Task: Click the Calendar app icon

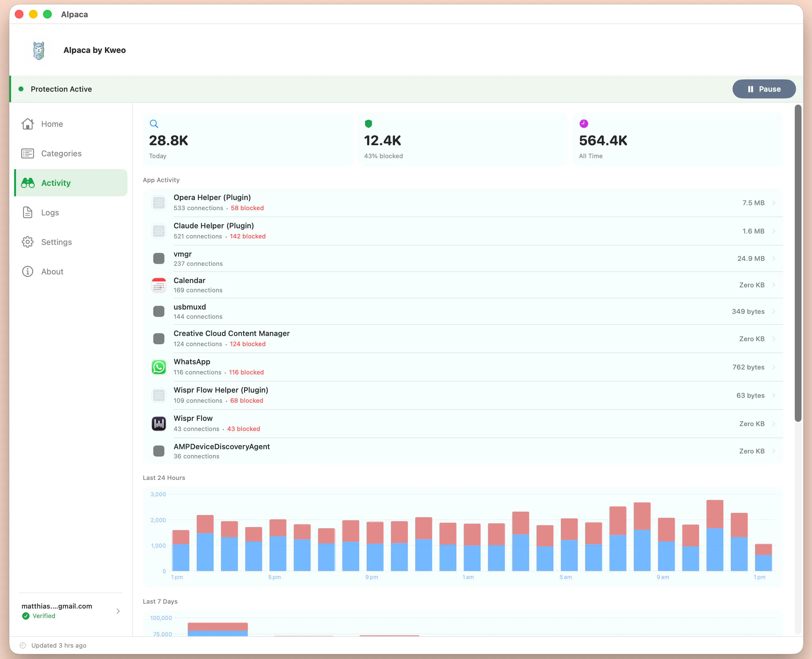Action: pyautogui.click(x=159, y=285)
